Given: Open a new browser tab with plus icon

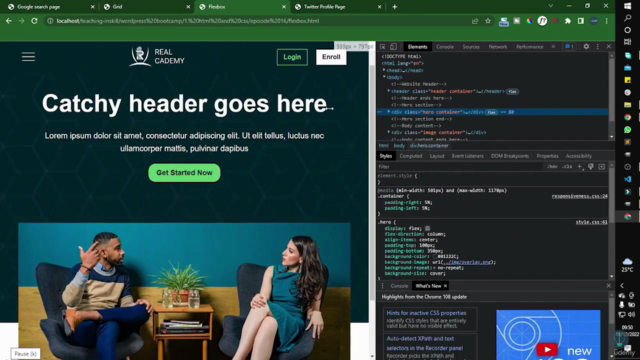Looking at the screenshot, I should point(394,7).
